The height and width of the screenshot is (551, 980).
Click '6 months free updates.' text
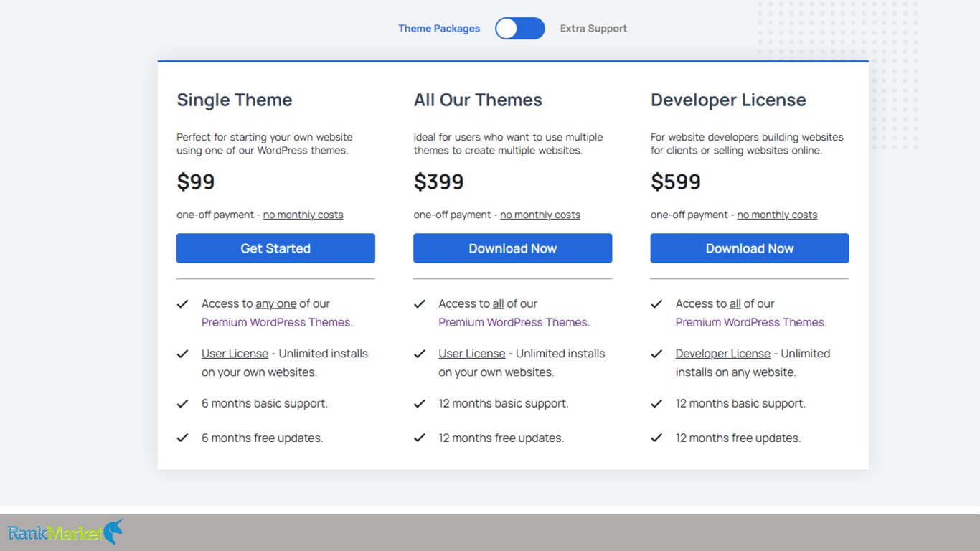(263, 438)
